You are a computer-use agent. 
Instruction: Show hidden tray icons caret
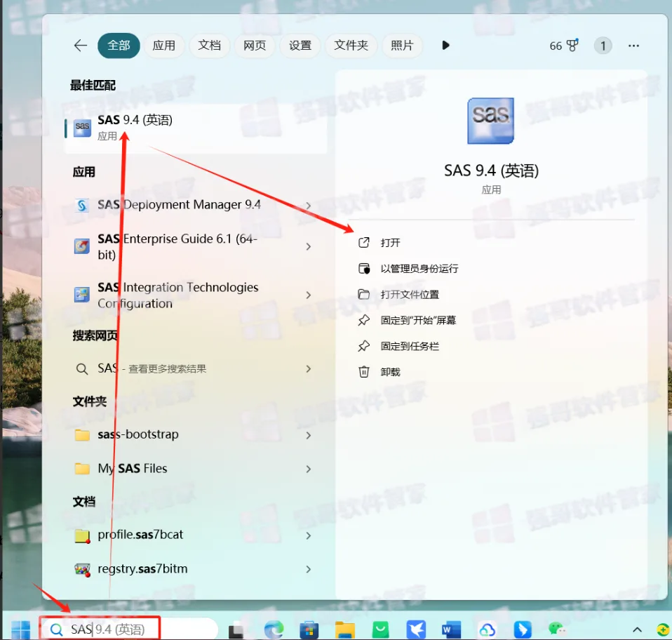coord(638,629)
